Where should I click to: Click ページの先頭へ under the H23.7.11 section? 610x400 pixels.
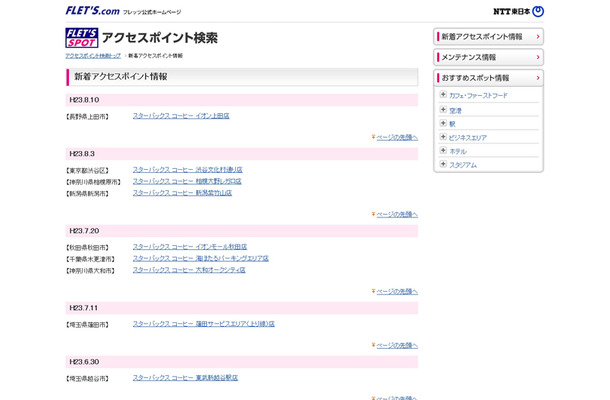[397, 346]
